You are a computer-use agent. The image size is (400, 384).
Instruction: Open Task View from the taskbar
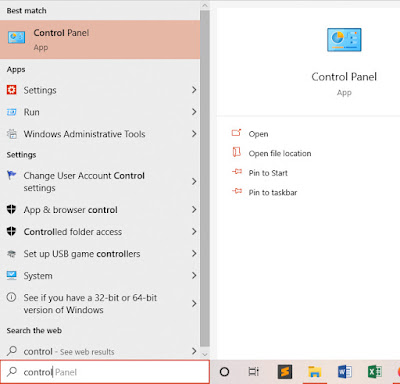coord(253,371)
